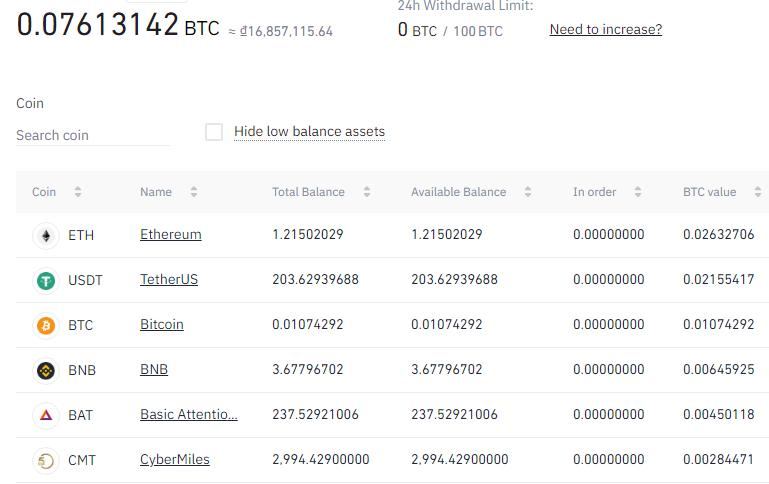Open the TetherUS name link
This screenshot has width=769, height=484.
click(169, 280)
